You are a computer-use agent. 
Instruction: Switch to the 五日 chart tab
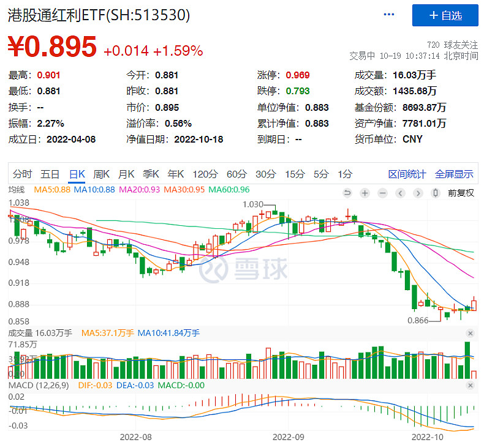(x=50, y=174)
